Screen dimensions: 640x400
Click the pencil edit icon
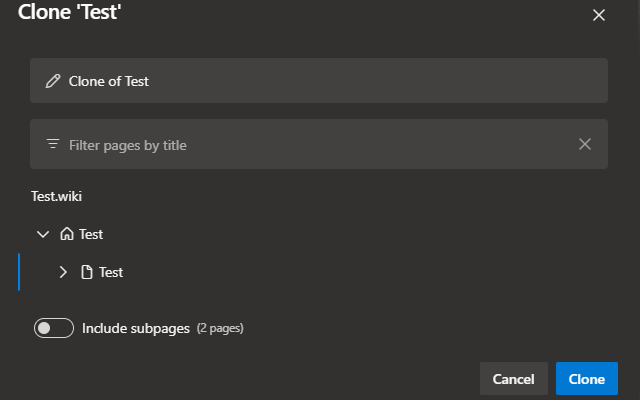[53, 81]
